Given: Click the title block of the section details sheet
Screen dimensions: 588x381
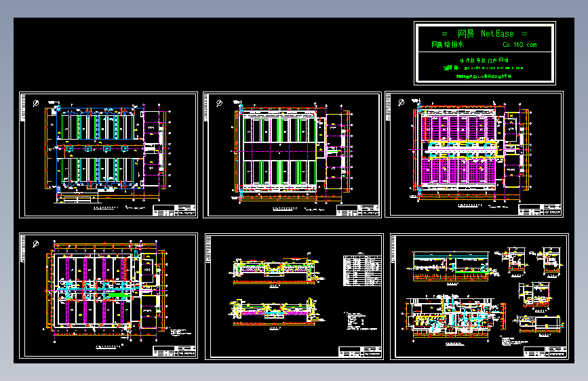Looking at the screenshot, I should pyautogui.click(x=545, y=352).
